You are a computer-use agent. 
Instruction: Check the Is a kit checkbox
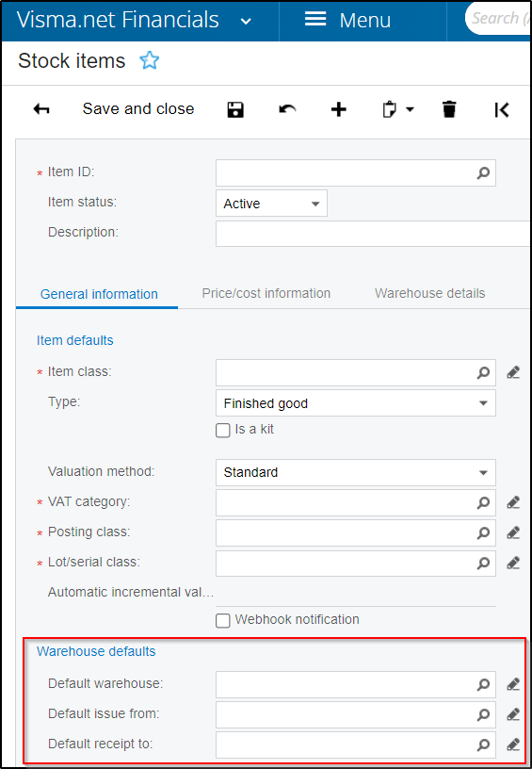click(x=223, y=431)
